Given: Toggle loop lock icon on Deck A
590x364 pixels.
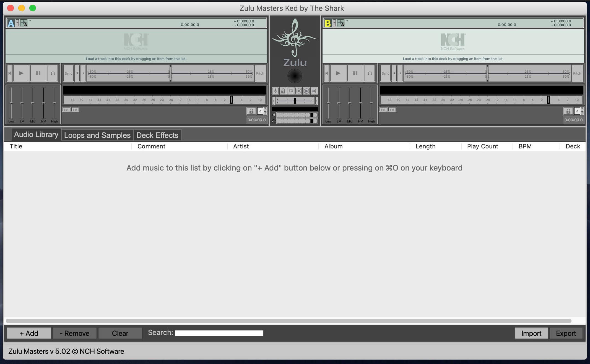Looking at the screenshot, I should point(251,111).
